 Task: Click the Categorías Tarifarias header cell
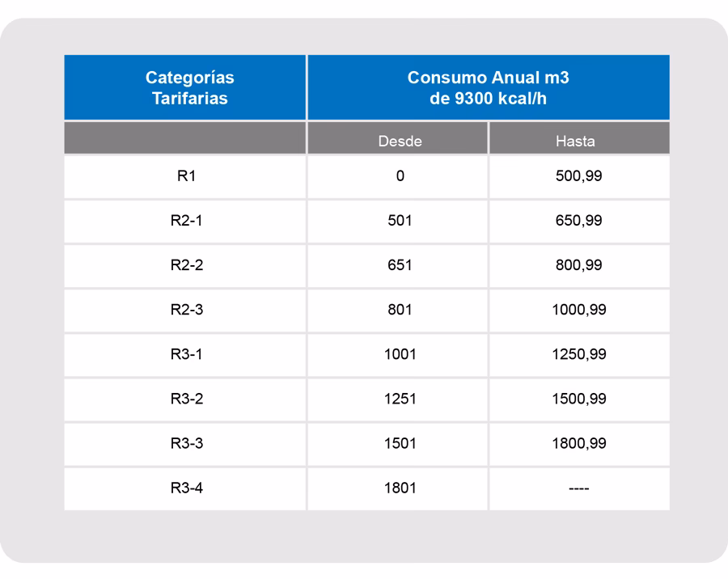coord(189,88)
